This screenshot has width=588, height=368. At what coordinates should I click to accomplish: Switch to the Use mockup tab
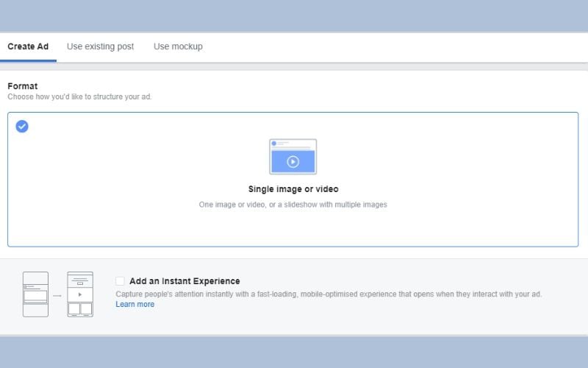coord(178,46)
